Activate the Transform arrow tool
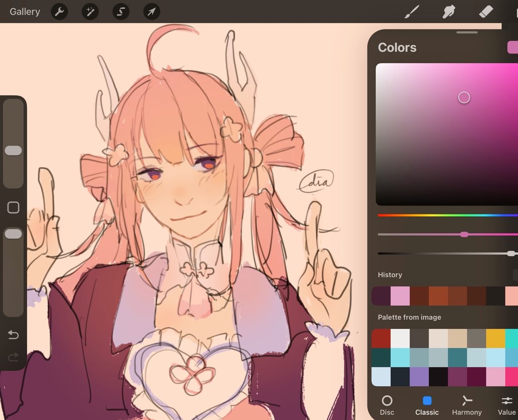The width and height of the screenshot is (518, 420). point(152,12)
